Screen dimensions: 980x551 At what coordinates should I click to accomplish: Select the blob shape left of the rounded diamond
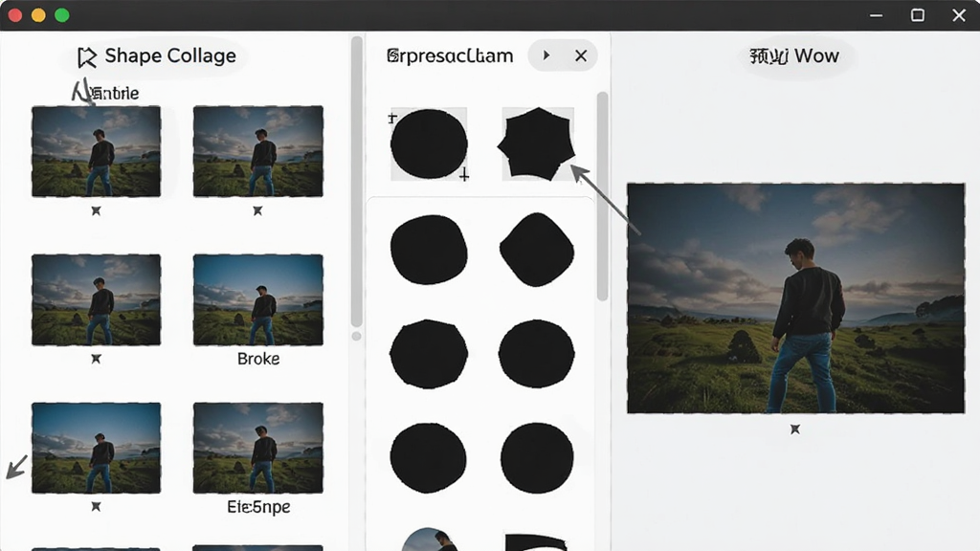[429, 250]
